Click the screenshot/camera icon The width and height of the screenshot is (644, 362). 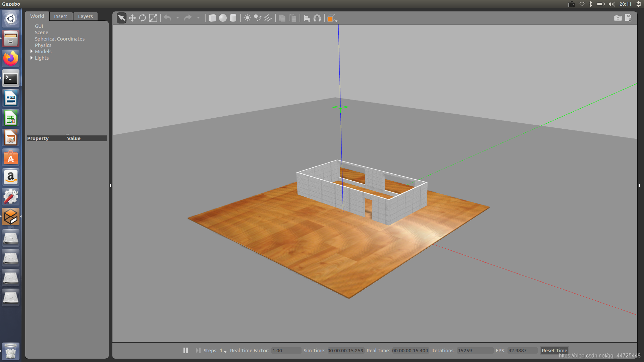pyautogui.click(x=618, y=18)
